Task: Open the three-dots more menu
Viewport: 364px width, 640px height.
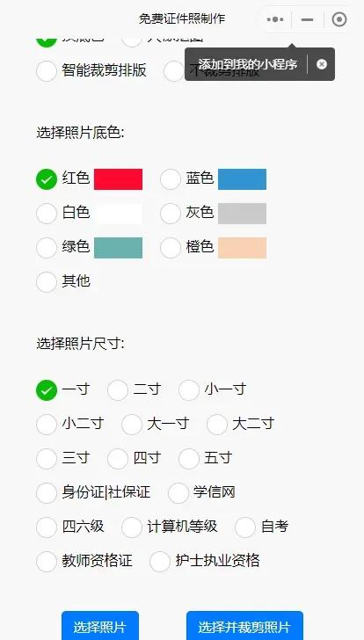Action: tap(275, 19)
